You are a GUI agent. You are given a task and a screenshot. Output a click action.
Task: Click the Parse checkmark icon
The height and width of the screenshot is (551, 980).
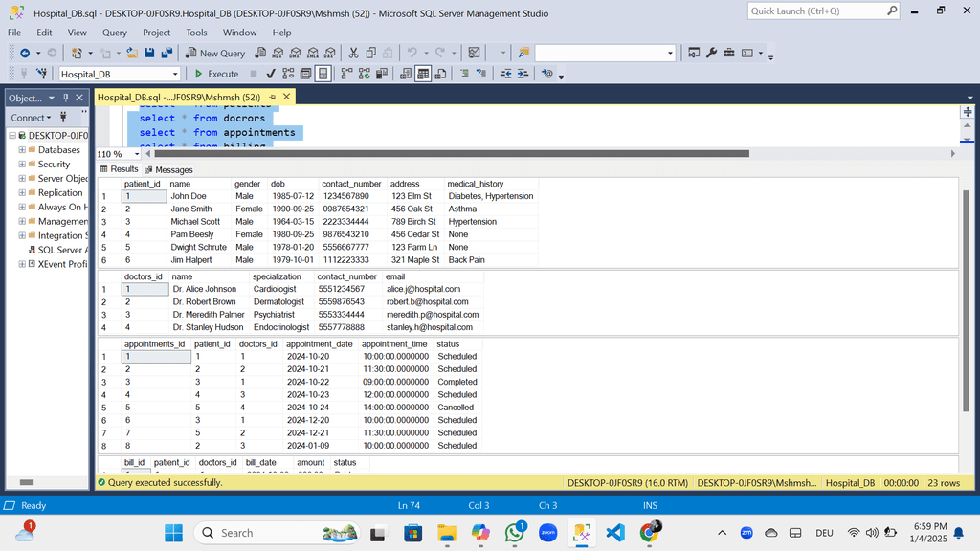[271, 74]
